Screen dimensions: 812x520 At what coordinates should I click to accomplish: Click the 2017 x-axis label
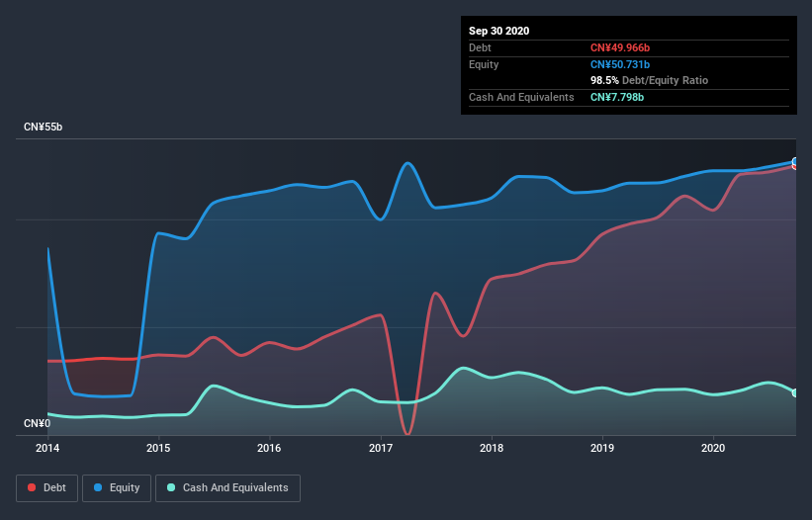(x=381, y=448)
